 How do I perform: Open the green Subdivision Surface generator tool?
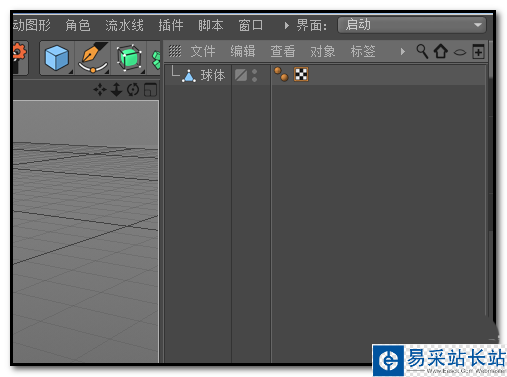pyautogui.click(x=129, y=58)
